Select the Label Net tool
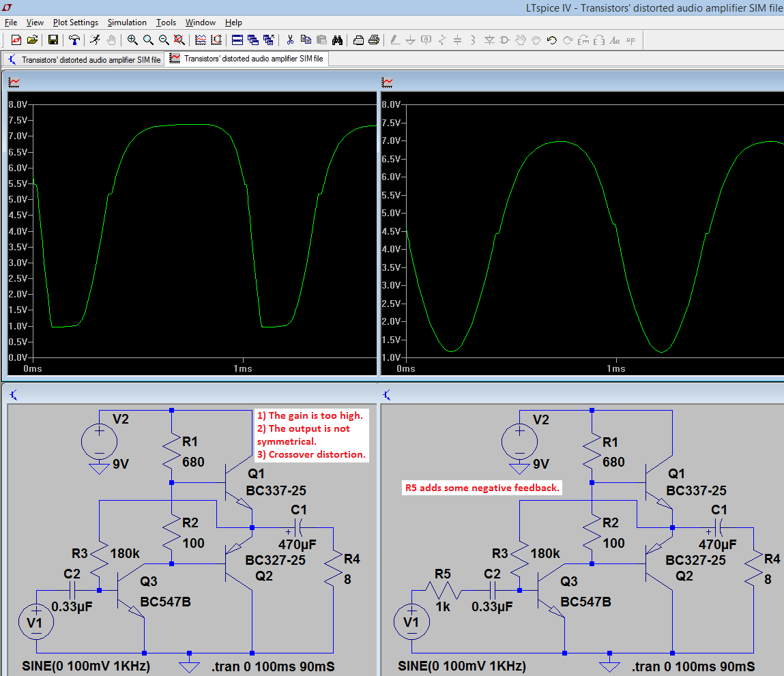Viewport: 784px width, 676px height. (426, 40)
